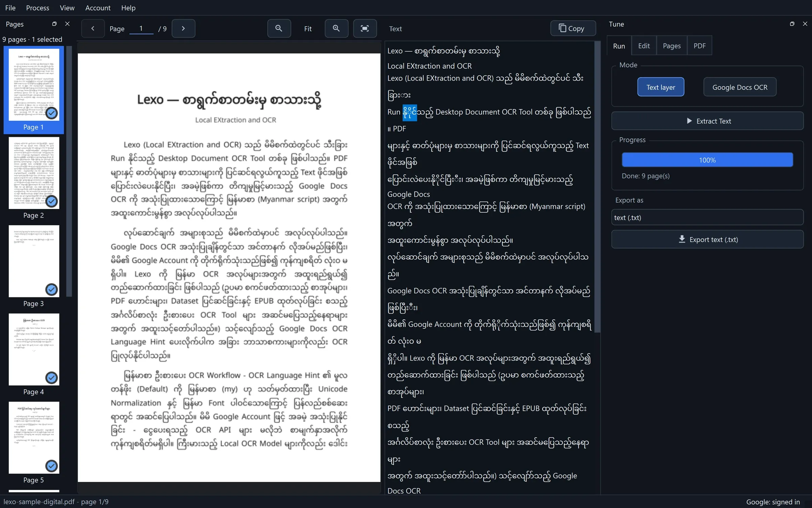Switch to the Edit tab
The height and width of the screenshot is (508, 812).
coord(644,46)
